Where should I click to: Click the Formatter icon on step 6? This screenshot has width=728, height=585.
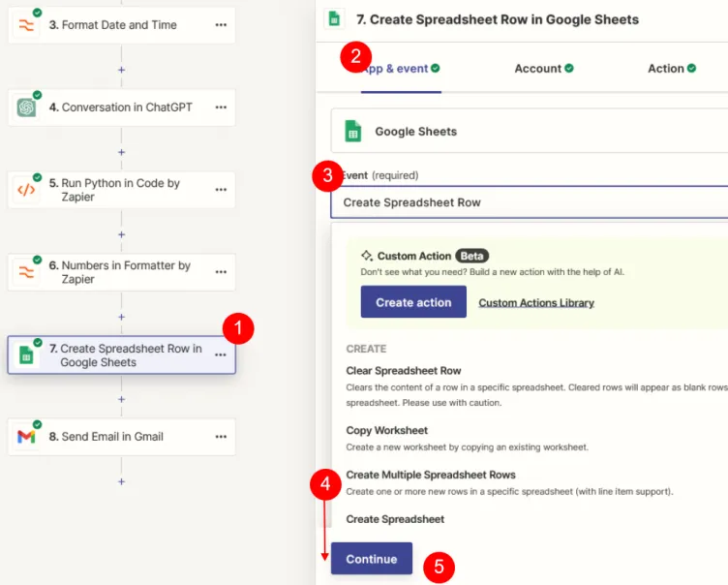point(26,272)
